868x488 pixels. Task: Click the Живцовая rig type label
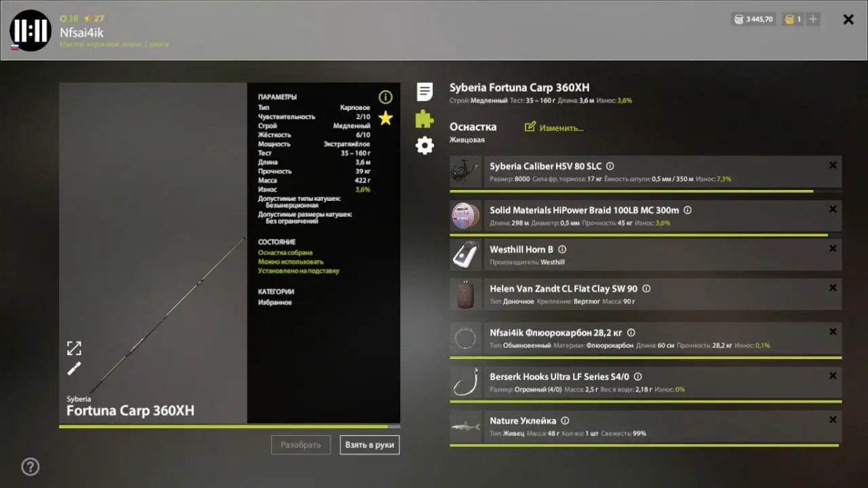(467, 140)
